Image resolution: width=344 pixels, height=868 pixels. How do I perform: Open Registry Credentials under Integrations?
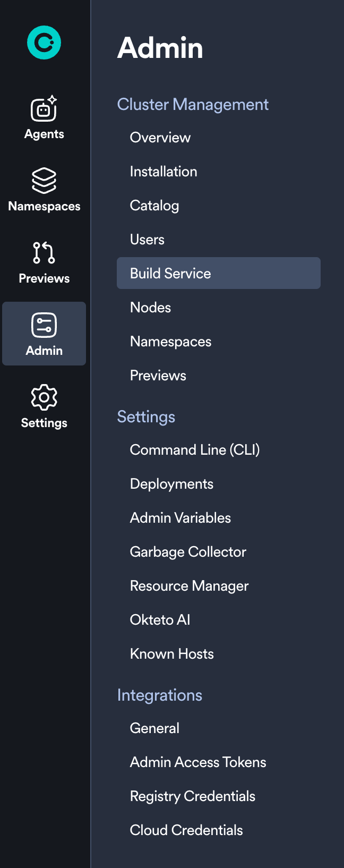(x=193, y=796)
